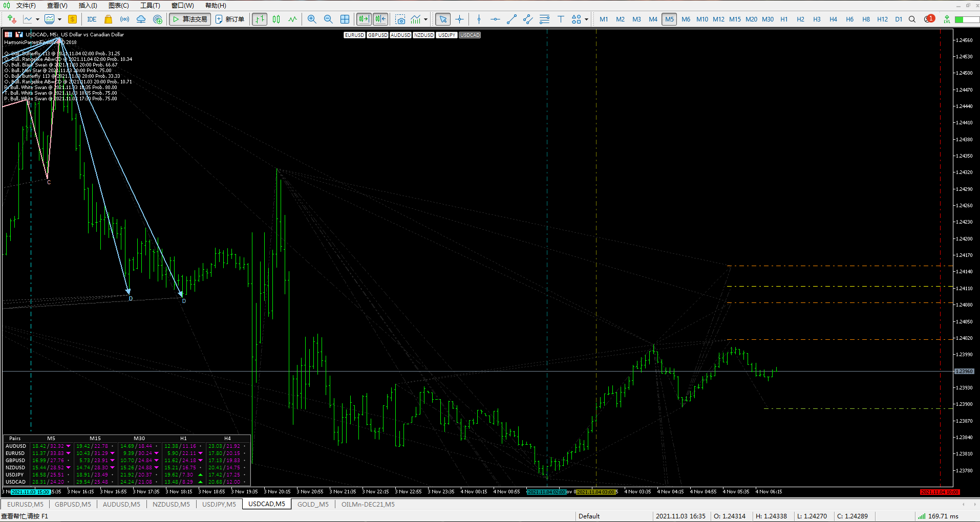Click the 新订单 new order button
This screenshot has height=522, width=980.
[230, 19]
